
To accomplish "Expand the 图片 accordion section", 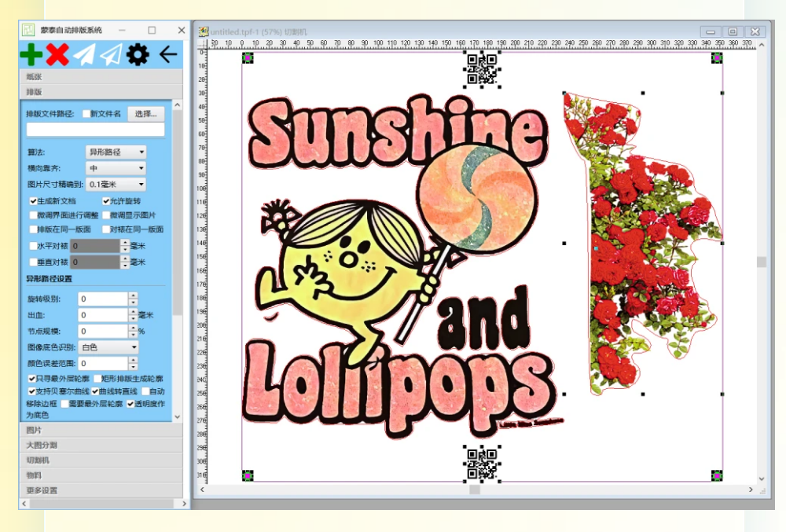I will pos(101,430).
